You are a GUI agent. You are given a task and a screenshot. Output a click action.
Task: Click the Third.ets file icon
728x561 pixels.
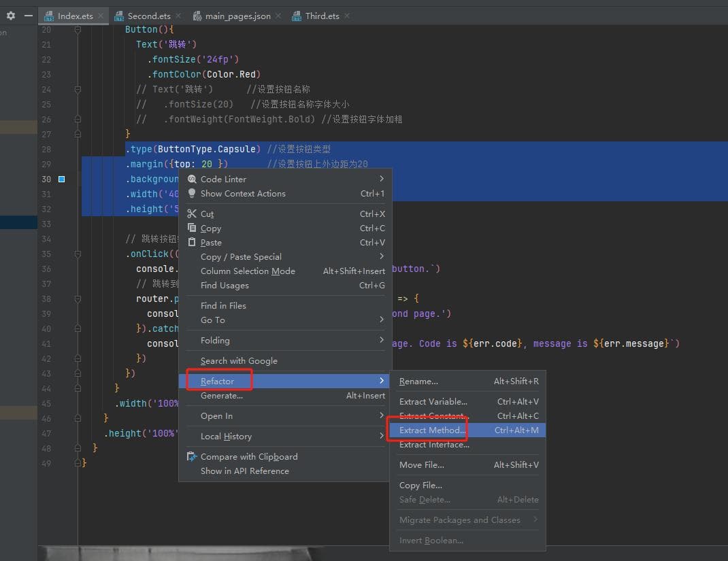(x=297, y=16)
